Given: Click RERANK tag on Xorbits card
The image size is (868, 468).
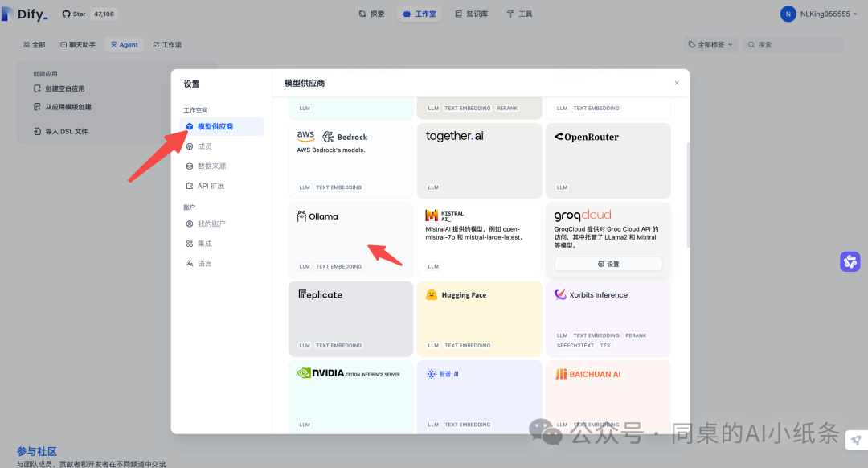Looking at the screenshot, I should (636, 335).
